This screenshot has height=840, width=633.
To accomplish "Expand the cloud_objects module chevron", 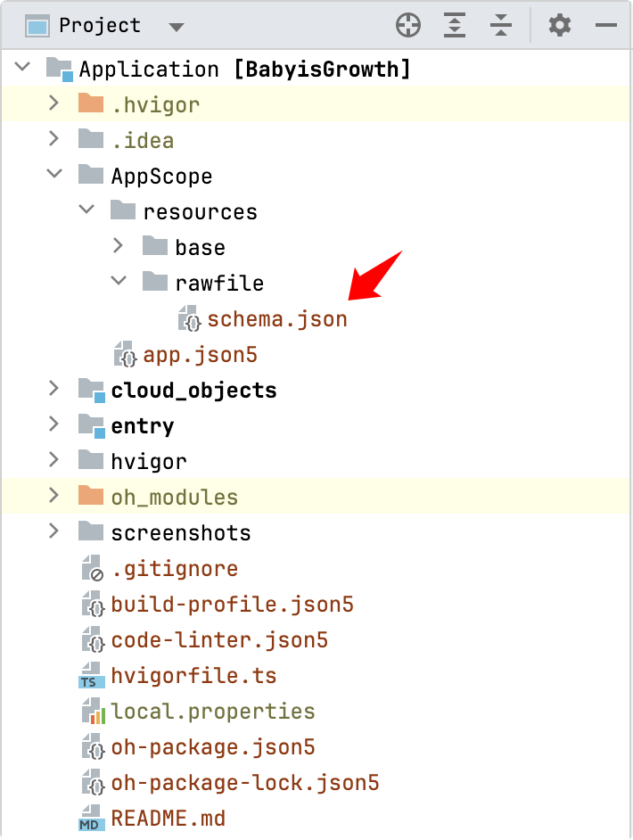I will 53,388.
